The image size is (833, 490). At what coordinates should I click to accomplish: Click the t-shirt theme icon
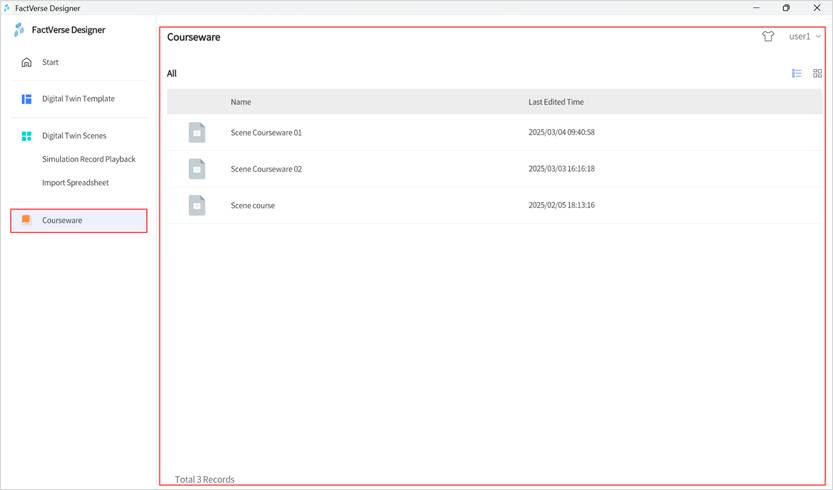click(x=768, y=36)
